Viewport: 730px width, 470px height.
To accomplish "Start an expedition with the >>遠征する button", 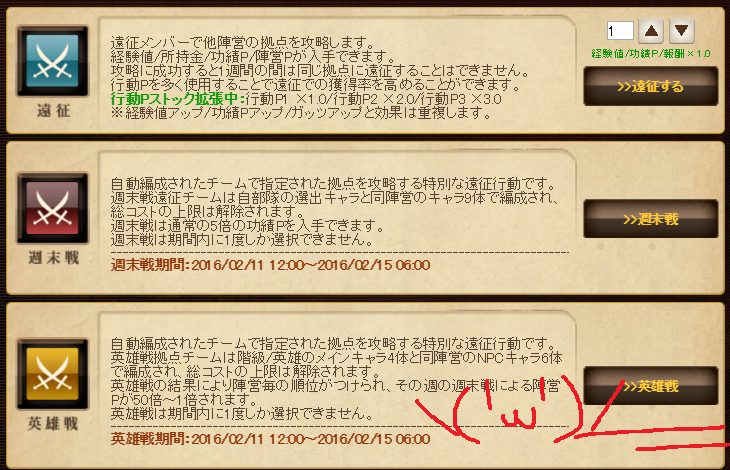I will [650, 87].
